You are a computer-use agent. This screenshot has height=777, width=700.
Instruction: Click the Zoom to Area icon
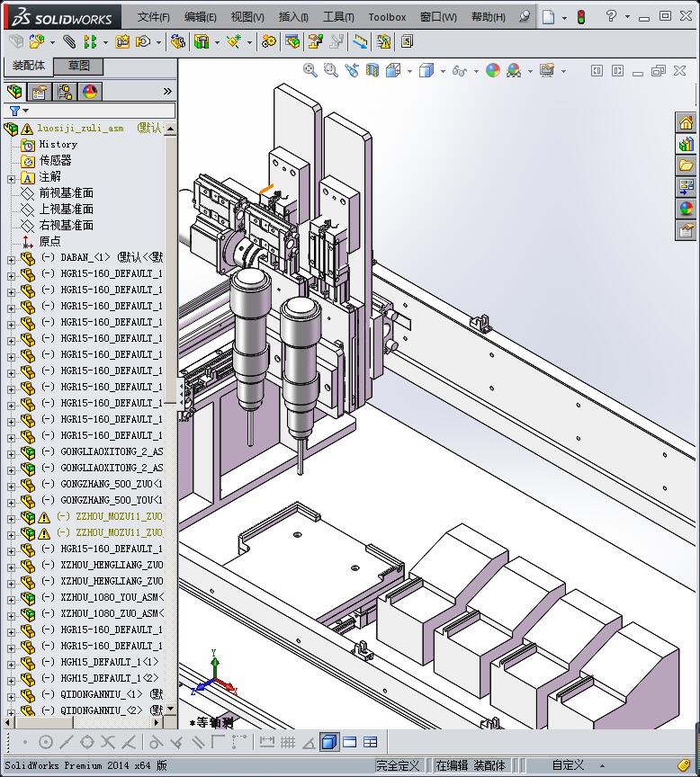[x=331, y=70]
